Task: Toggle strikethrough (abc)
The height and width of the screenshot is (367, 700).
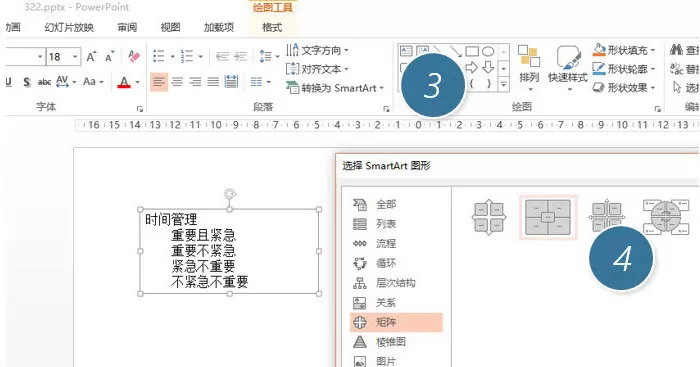Action: pos(44,82)
